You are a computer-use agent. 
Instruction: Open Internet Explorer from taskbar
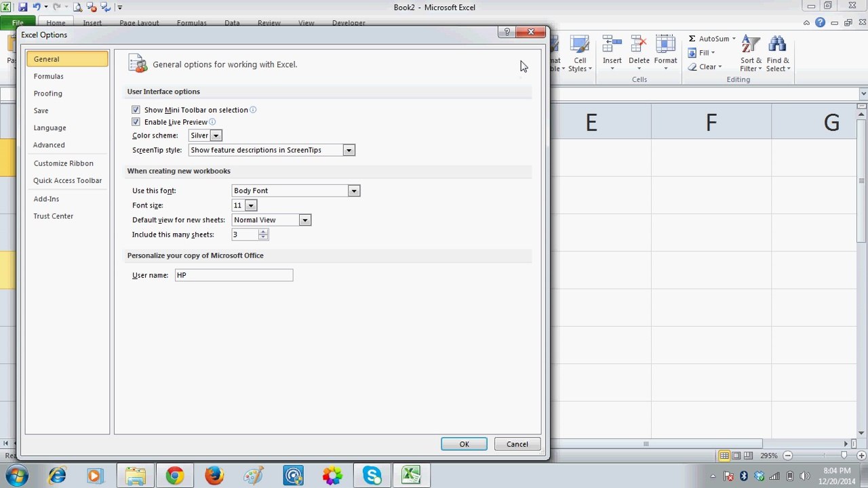[56, 476]
